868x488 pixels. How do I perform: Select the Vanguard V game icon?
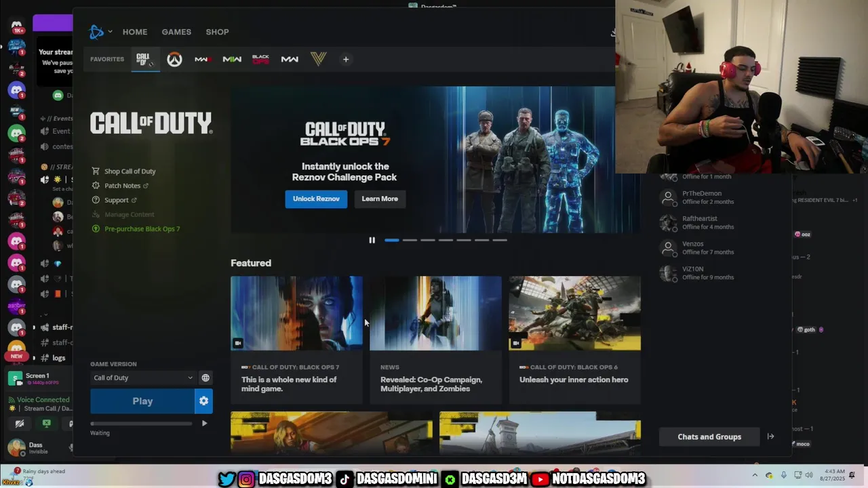(x=318, y=59)
